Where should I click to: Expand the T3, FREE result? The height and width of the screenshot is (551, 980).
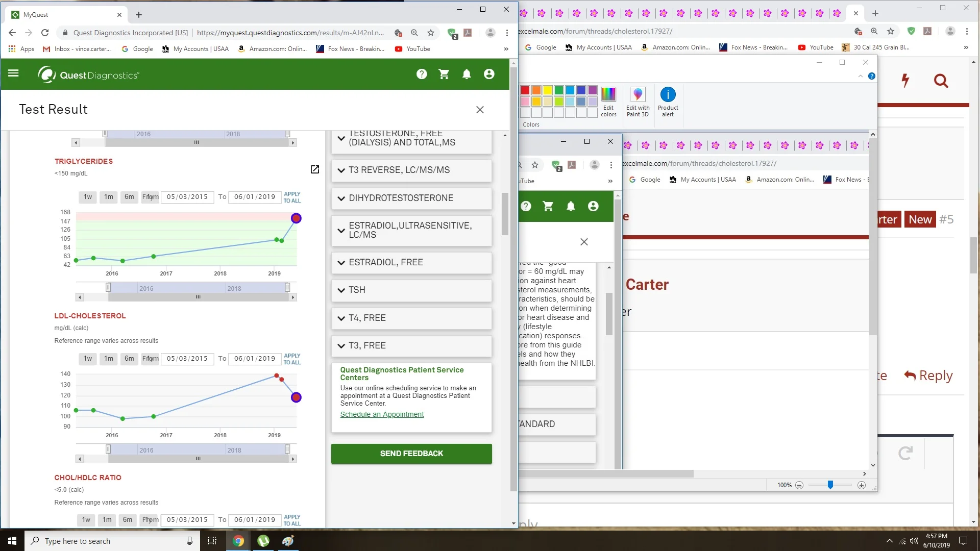click(411, 345)
